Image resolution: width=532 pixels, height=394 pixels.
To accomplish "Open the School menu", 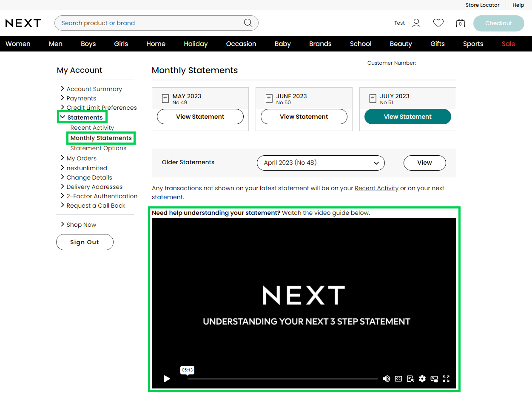I will point(361,44).
